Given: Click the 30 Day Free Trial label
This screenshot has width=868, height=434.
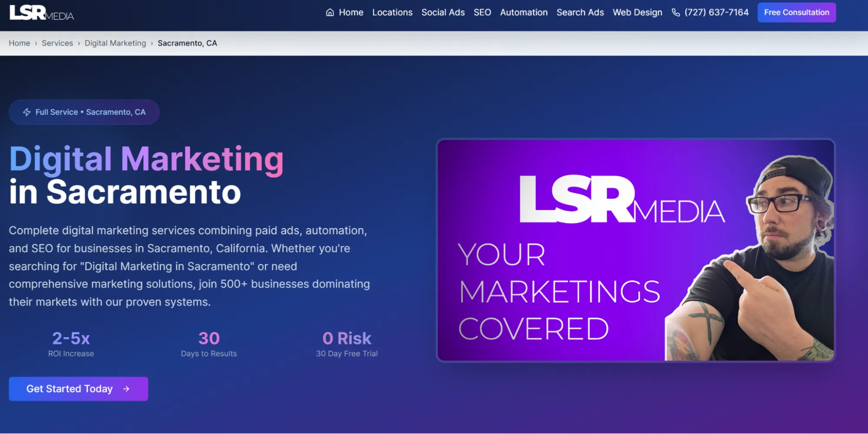Looking at the screenshot, I should pos(347,354).
